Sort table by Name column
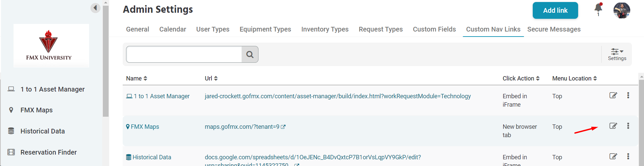The height and width of the screenshot is (166, 644). (x=136, y=78)
